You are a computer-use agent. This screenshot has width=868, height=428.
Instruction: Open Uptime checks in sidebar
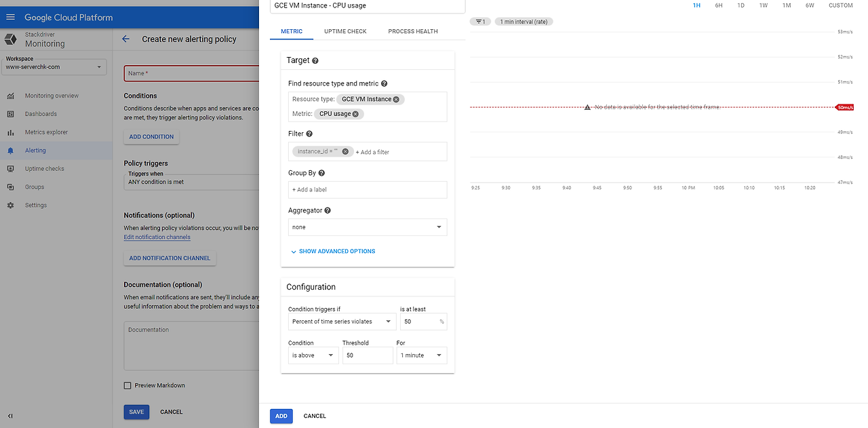coord(45,169)
